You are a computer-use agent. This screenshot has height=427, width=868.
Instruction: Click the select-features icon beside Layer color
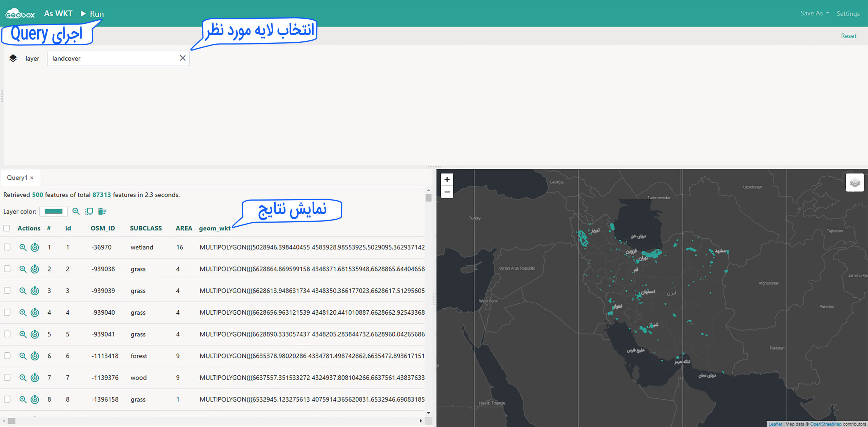pyautogui.click(x=89, y=211)
